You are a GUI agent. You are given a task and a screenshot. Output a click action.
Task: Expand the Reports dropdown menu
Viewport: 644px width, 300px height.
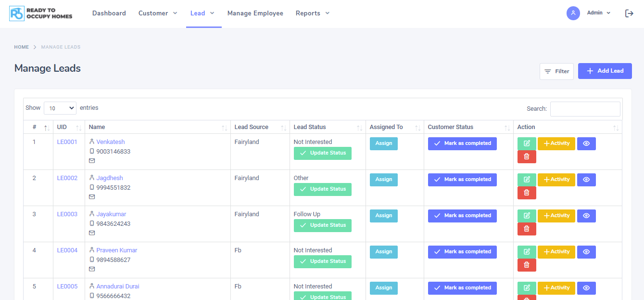[313, 13]
